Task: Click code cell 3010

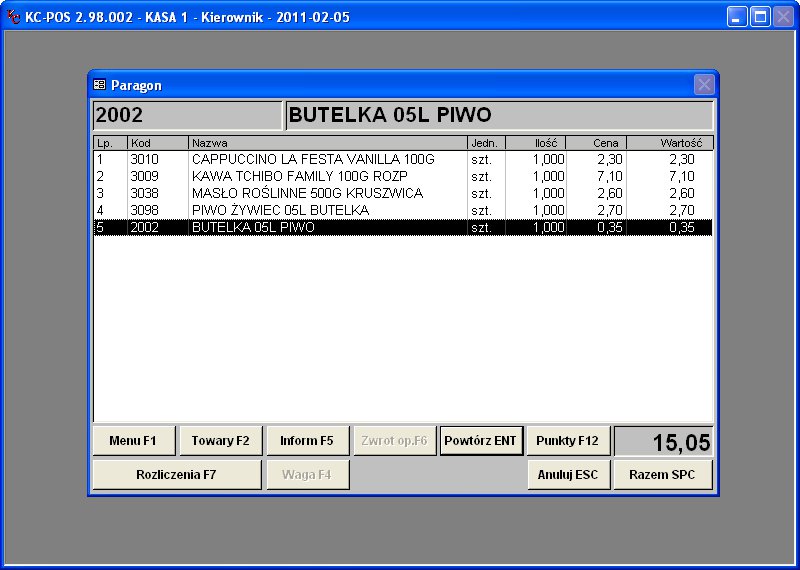Action: (144, 160)
